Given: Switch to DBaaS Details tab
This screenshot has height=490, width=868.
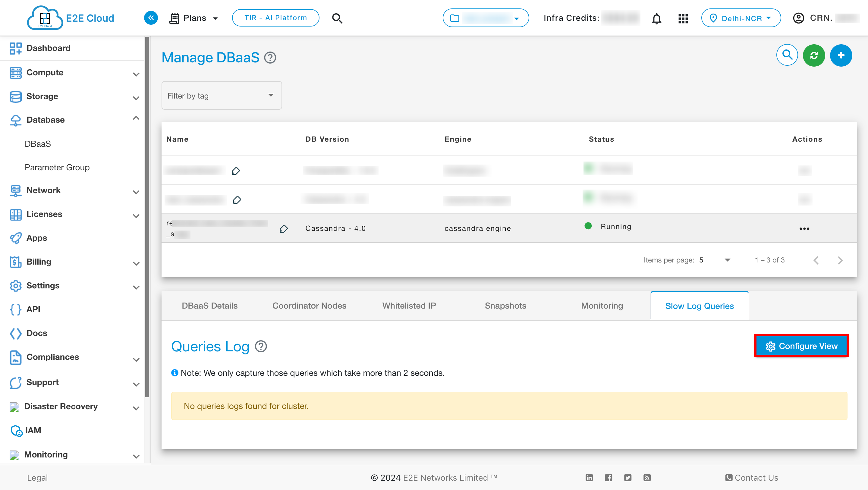Looking at the screenshot, I should pyautogui.click(x=209, y=306).
